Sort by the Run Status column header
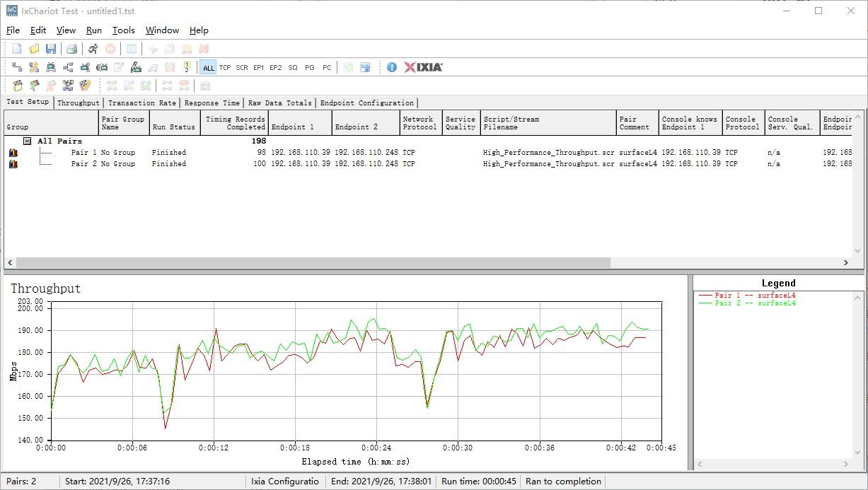The image size is (868, 490). click(x=175, y=123)
